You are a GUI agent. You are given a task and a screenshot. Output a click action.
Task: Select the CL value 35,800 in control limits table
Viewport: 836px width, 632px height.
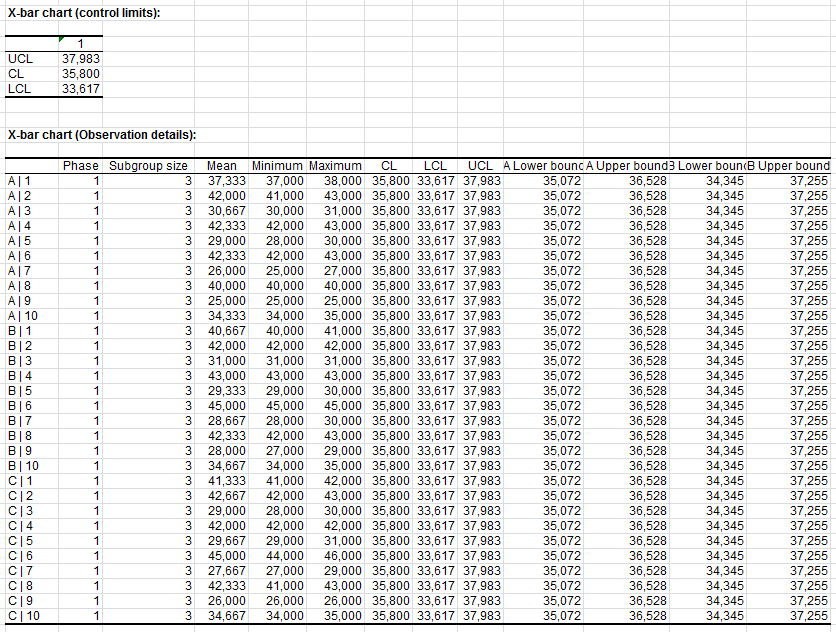pos(80,74)
